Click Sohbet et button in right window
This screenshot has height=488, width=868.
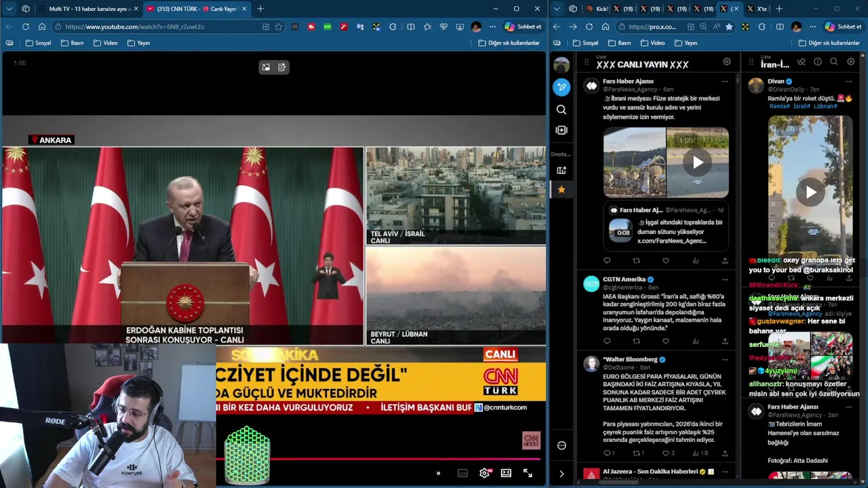pyautogui.click(x=843, y=26)
